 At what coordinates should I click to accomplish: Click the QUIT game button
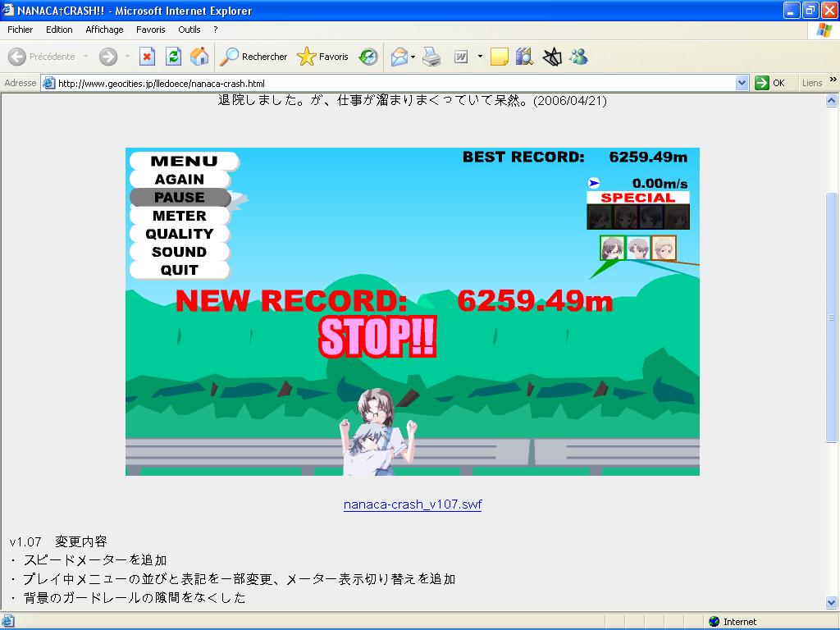(x=180, y=270)
